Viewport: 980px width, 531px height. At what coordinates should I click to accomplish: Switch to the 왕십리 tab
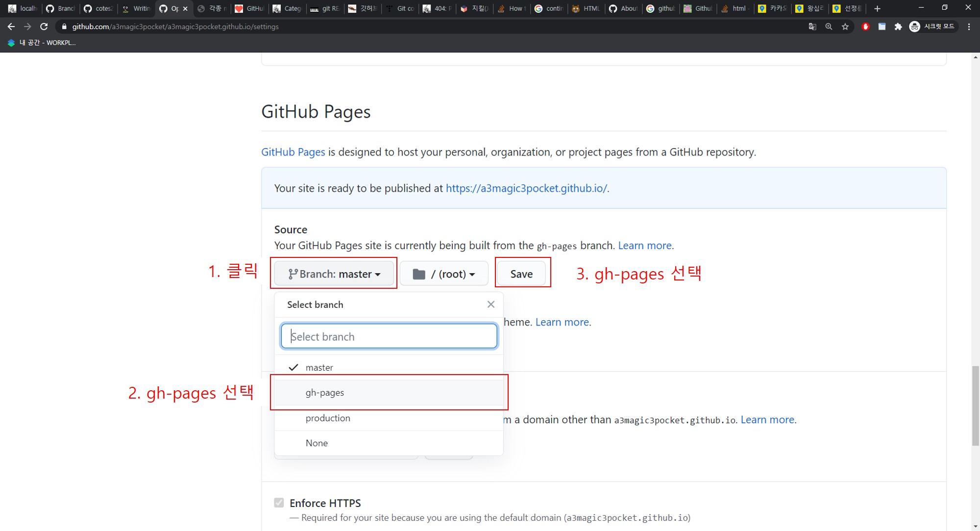(x=810, y=8)
